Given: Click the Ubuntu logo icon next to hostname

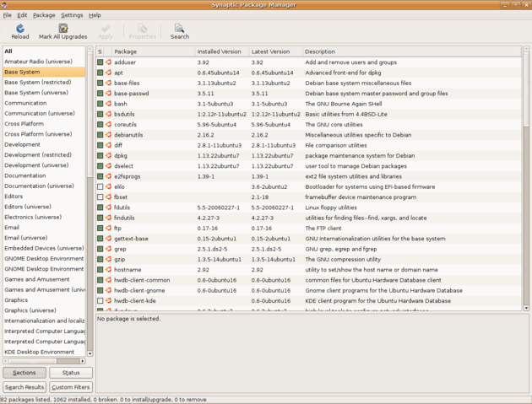Looking at the screenshot, I should click(109, 270).
